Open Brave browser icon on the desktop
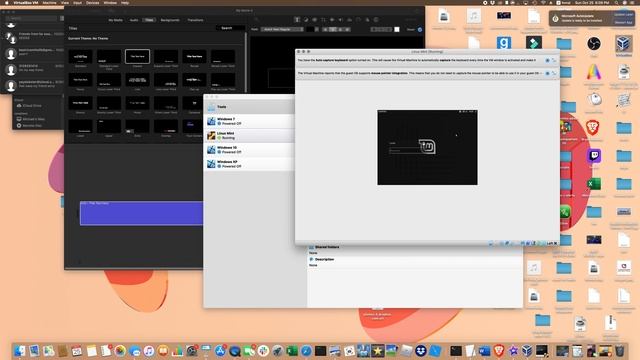This screenshot has width=640, height=360. [593, 128]
